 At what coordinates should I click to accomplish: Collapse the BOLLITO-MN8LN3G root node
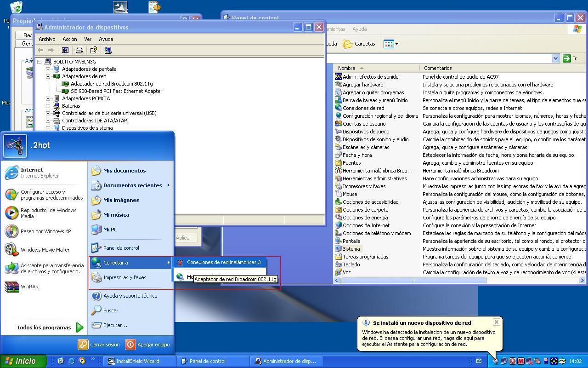point(40,62)
